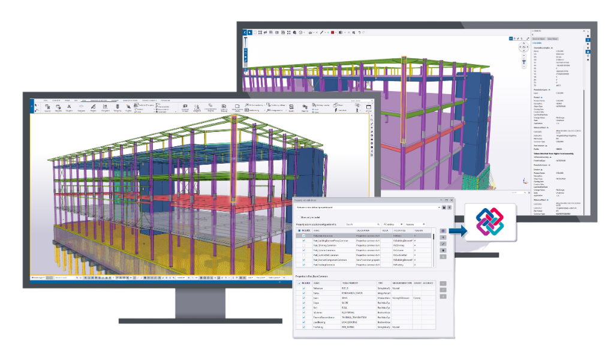
Task: Check the Pset_ChimneyCommon include checkbox
Action: (303, 245)
